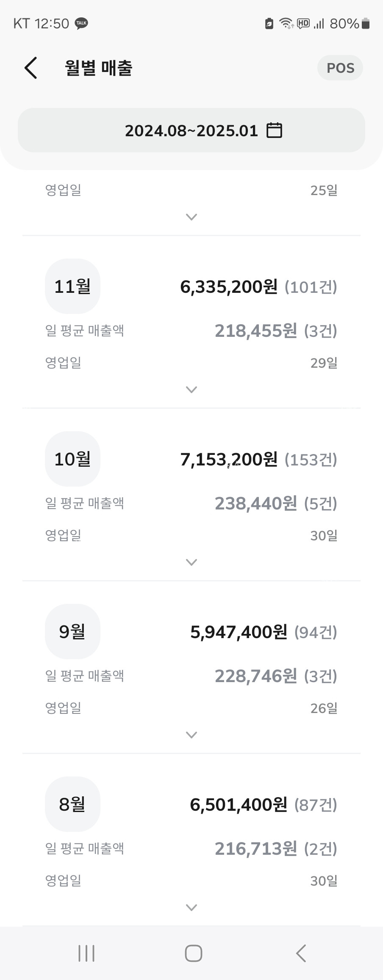Expand the 11월 sales details chevron
The image size is (383, 980).
click(191, 389)
